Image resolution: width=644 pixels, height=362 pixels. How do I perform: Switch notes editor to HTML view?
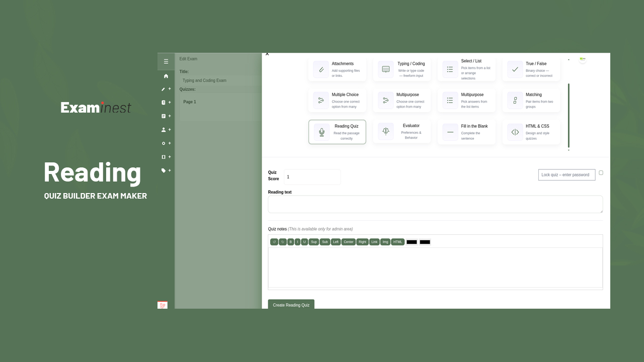398,242
